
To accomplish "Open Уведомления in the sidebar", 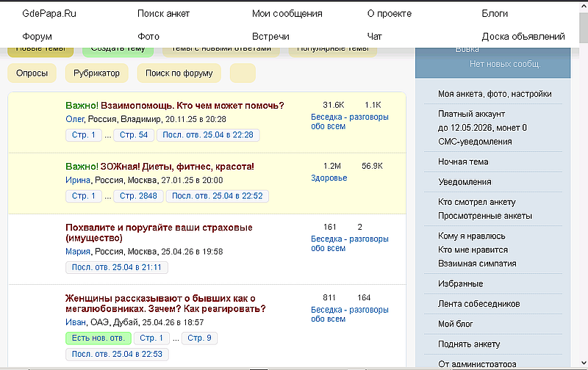I will [x=465, y=182].
